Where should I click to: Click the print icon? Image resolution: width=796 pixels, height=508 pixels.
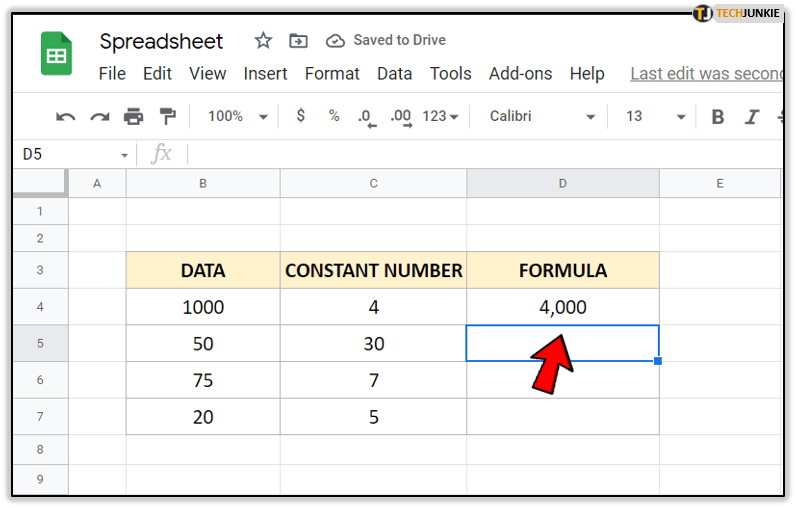point(133,117)
